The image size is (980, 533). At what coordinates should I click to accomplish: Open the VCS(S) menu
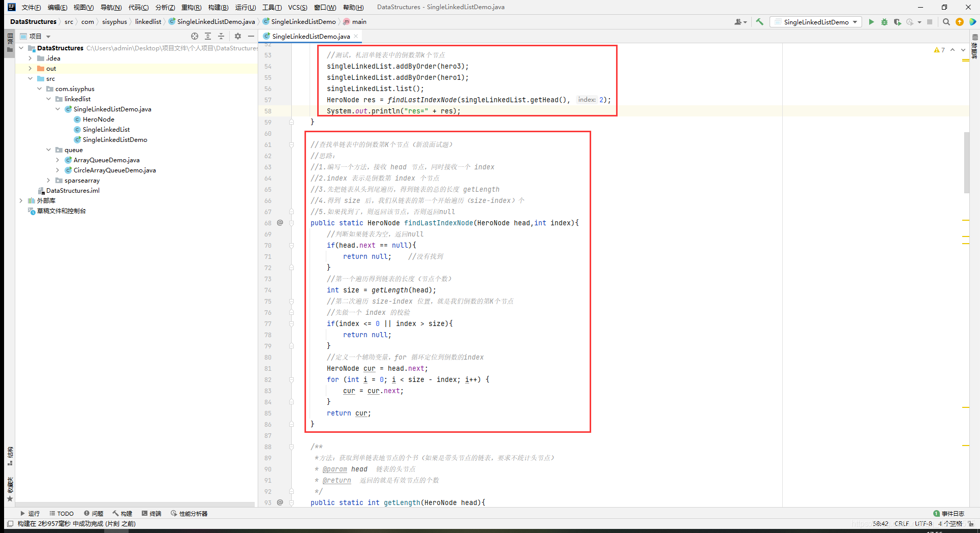pos(297,7)
